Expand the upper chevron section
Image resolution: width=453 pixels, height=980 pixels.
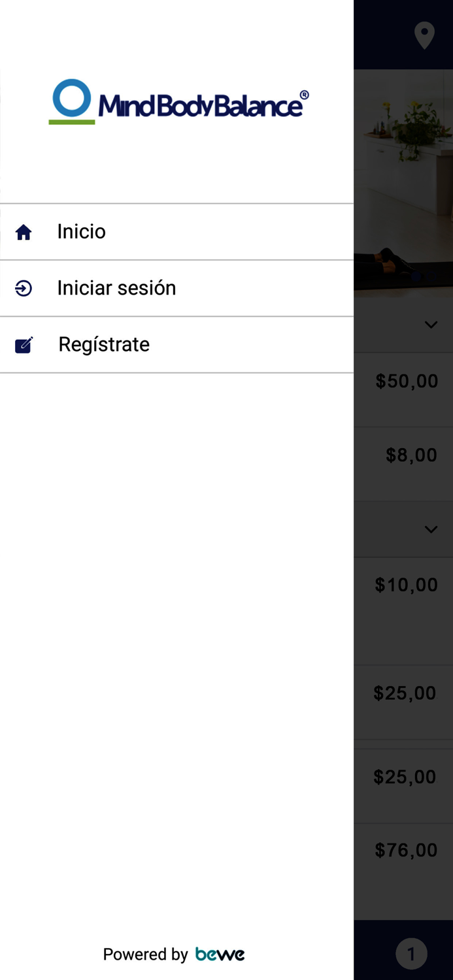[x=431, y=325]
